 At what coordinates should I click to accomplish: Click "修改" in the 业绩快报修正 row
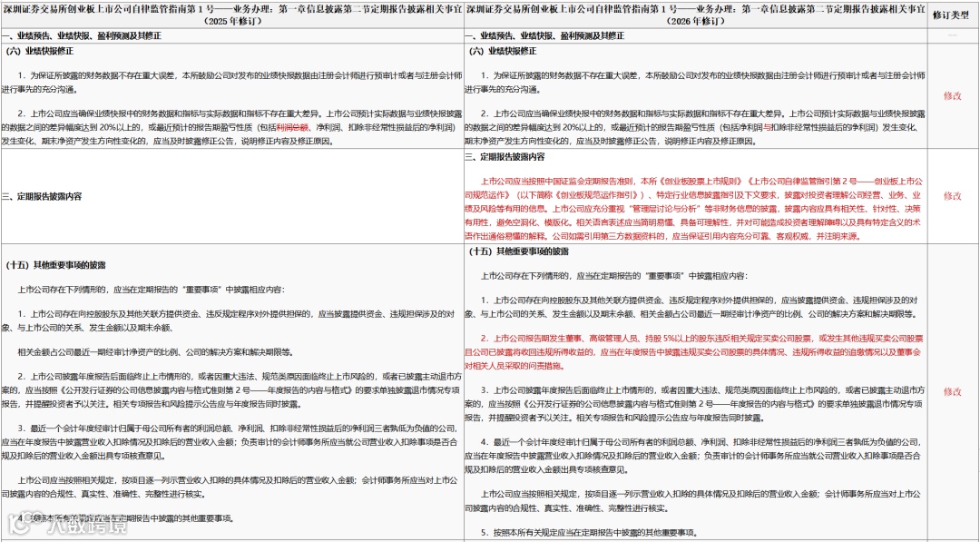click(953, 95)
